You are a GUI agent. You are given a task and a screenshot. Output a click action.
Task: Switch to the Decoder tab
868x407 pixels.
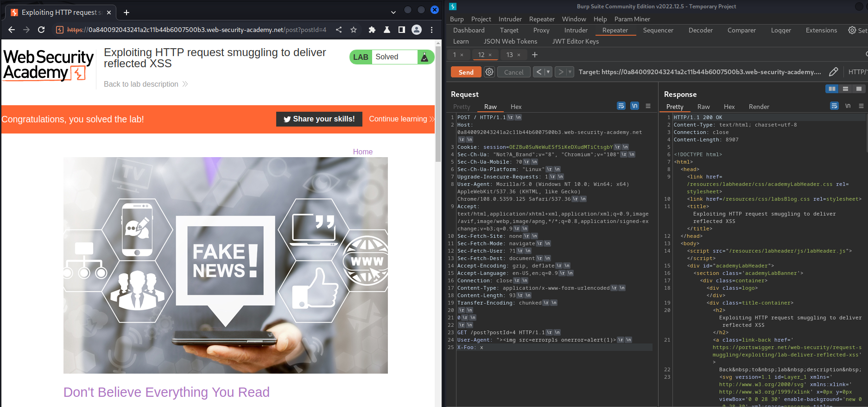pyautogui.click(x=700, y=30)
